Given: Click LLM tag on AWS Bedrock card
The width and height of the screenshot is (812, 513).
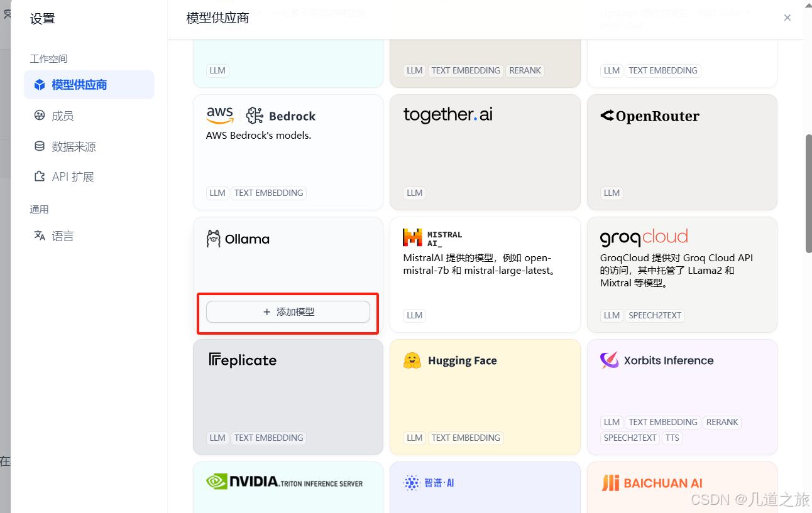Looking at the screenshot, I should click(217, 193).
